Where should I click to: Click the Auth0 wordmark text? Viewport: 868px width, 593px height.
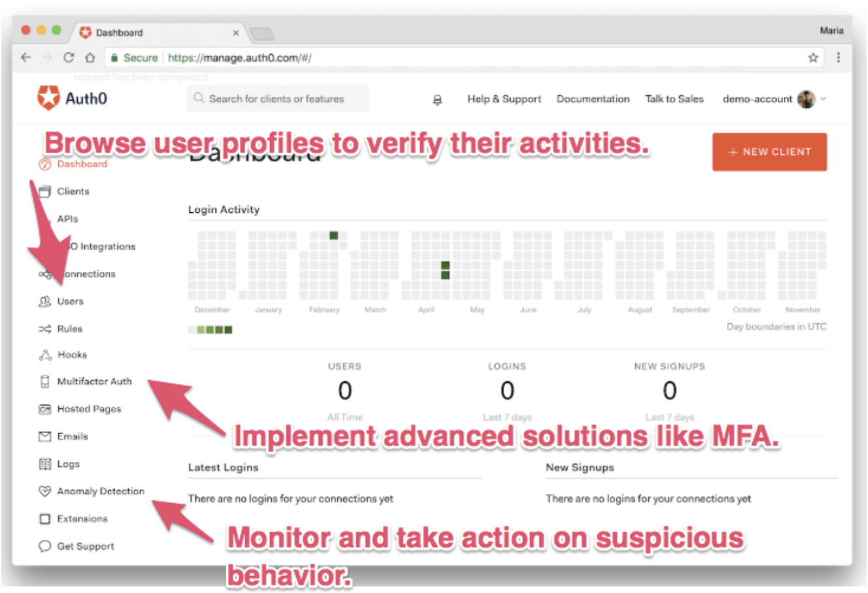(x=86, y=99)
